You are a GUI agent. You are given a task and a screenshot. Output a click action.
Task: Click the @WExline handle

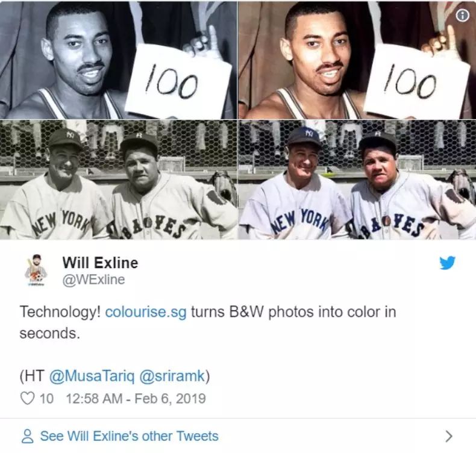[x=93, y=280]
